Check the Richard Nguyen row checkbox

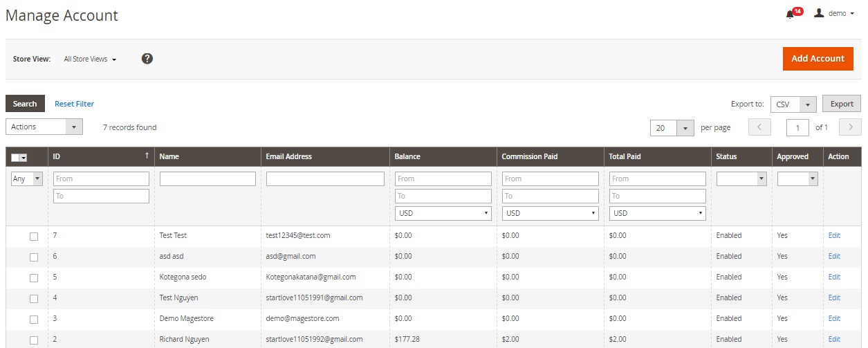tap(34, 340)
